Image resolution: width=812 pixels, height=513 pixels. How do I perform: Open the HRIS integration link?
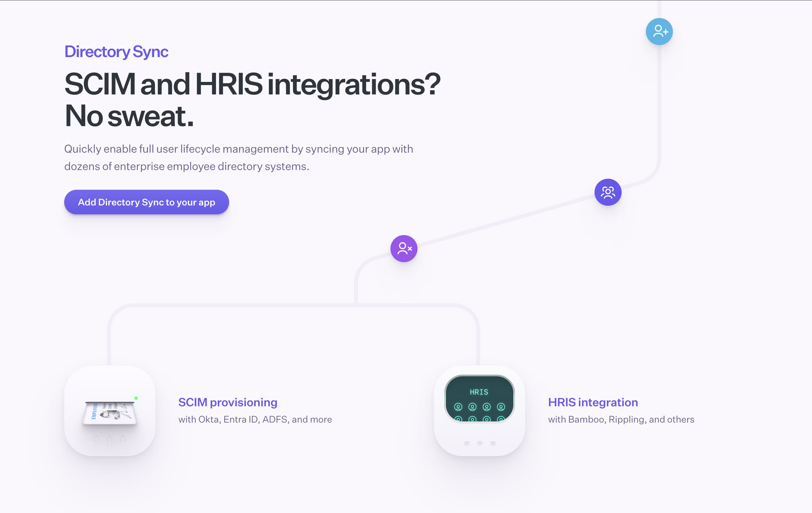[x=593, y=402]
